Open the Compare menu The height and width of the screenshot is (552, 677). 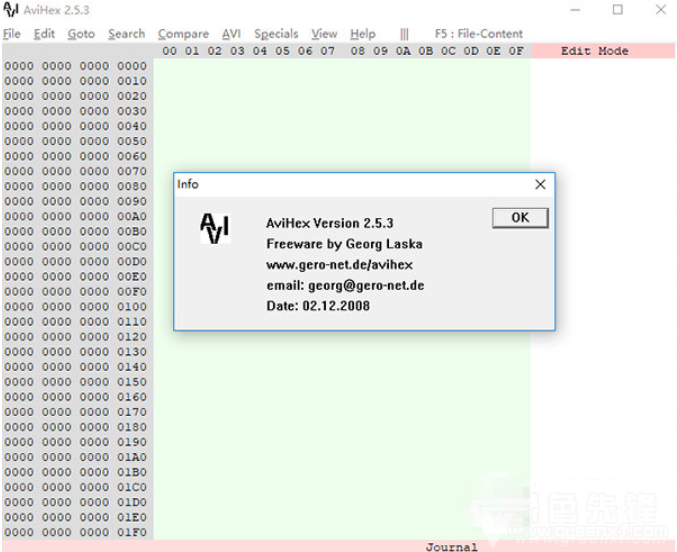183,34
